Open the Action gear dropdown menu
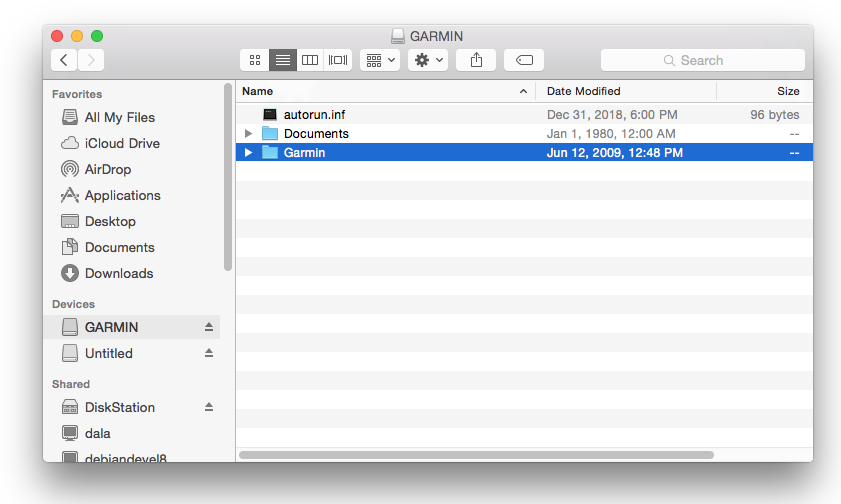This screenshot has width=841, height=504. pos(428,60)
